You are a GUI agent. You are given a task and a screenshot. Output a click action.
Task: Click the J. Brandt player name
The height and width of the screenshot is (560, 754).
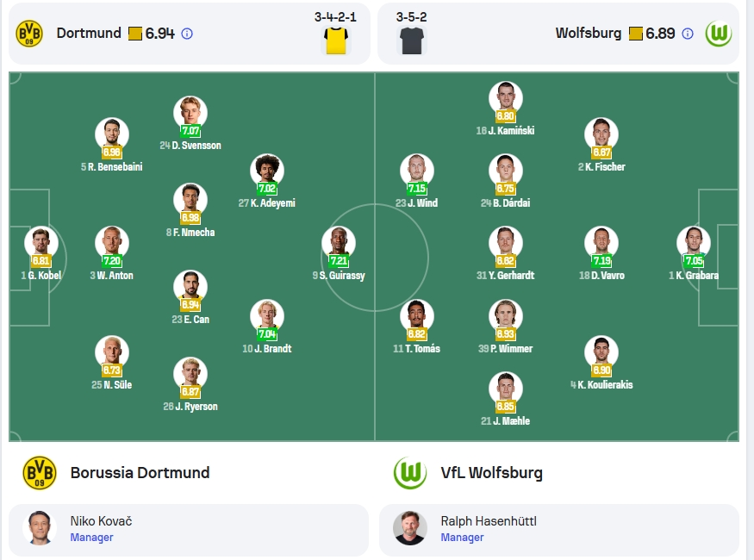coord(267,349)
